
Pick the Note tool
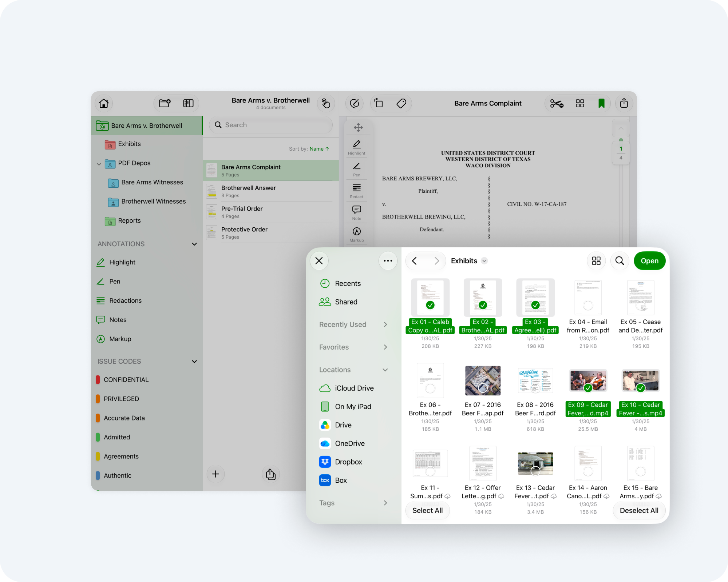click(x=357, y=214)
